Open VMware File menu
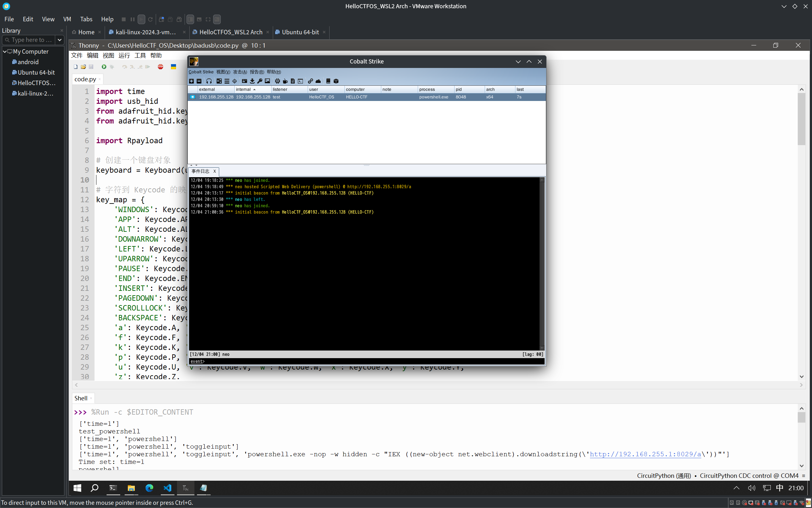This screenshot has height=508, width=812. pos(9,19)
